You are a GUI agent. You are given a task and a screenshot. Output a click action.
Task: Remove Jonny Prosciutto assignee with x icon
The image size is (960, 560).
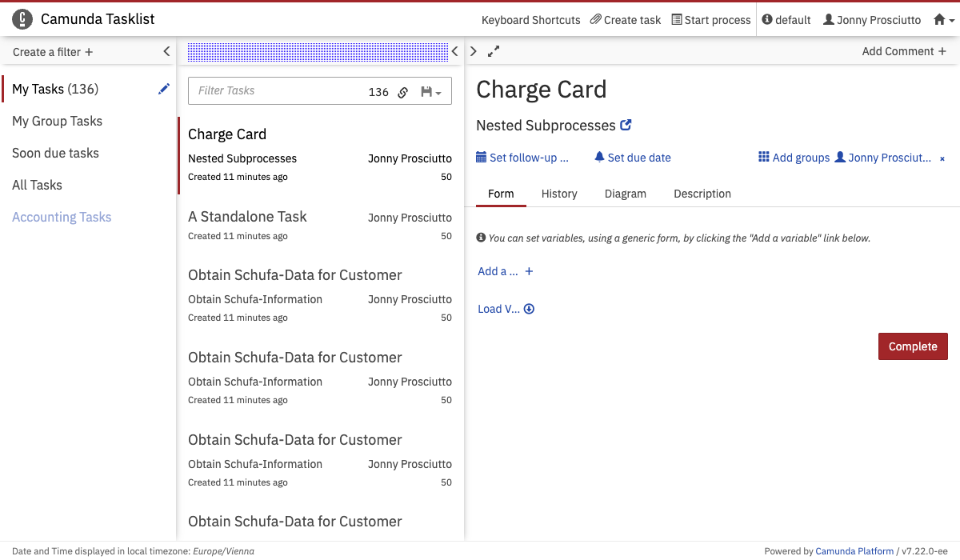coord(942,158)
